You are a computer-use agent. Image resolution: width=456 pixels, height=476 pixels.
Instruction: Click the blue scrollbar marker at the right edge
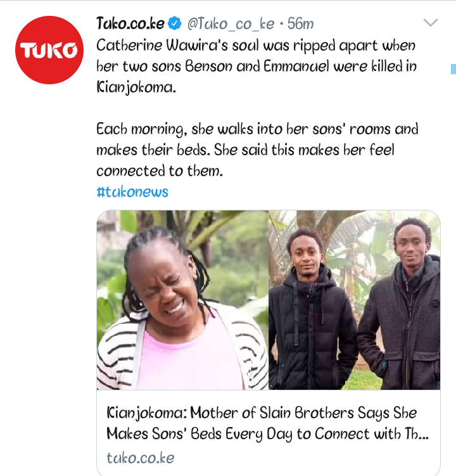[453, 69]
